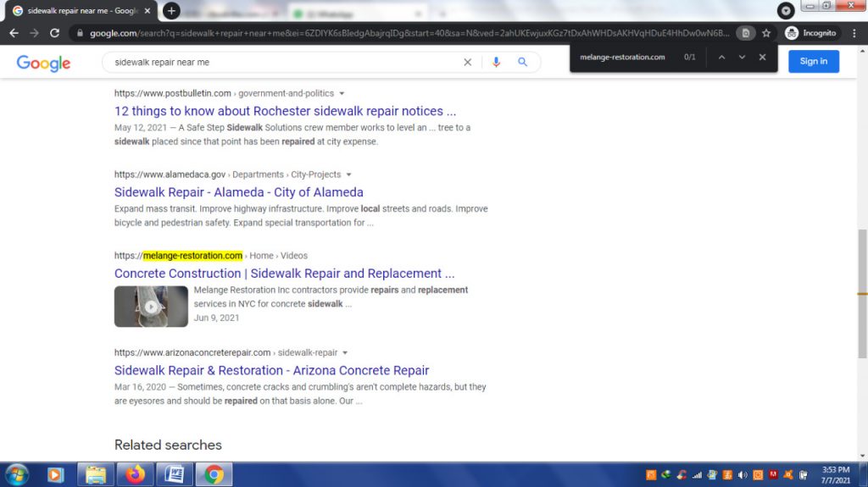
Task: Open 12 things Rochester sidewalk repair link
Action: coord(285,111)
